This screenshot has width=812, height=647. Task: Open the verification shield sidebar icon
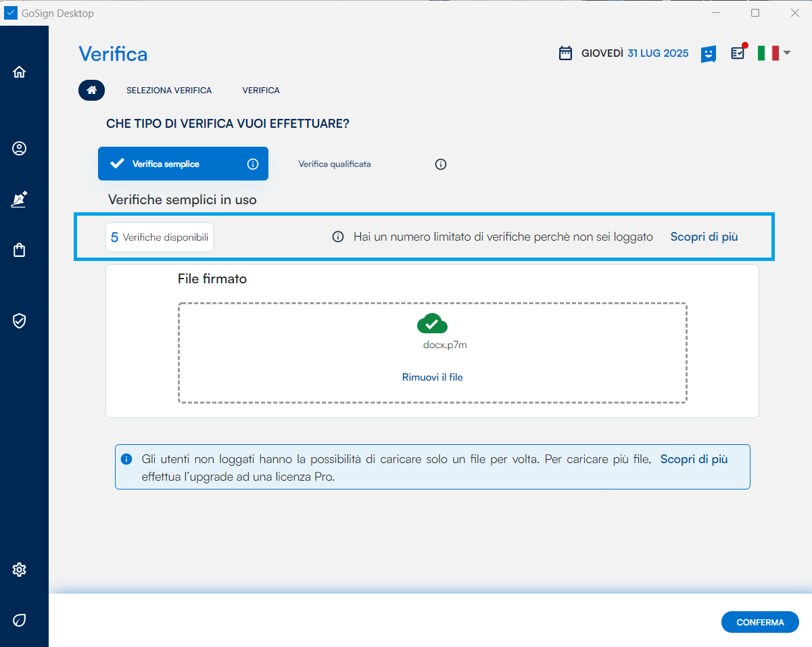19,320
